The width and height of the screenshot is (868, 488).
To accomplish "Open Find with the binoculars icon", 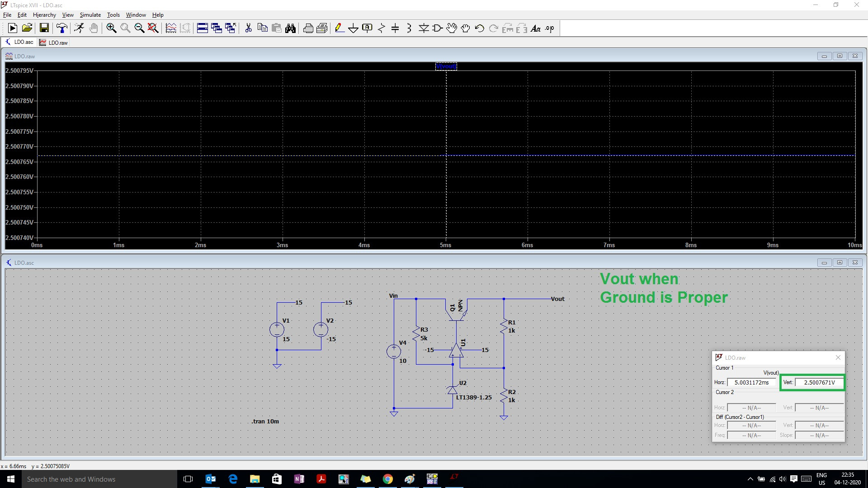I will pos(291,28).
